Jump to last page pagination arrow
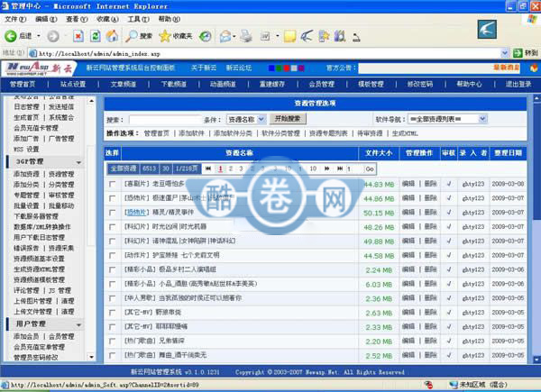Viewport: 541px width, 392px height. pyautogui.click(x=340, y=169)
